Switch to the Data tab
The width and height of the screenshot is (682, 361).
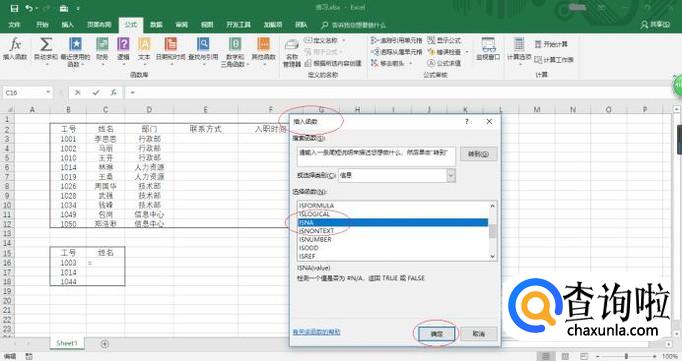click(156, 25)
